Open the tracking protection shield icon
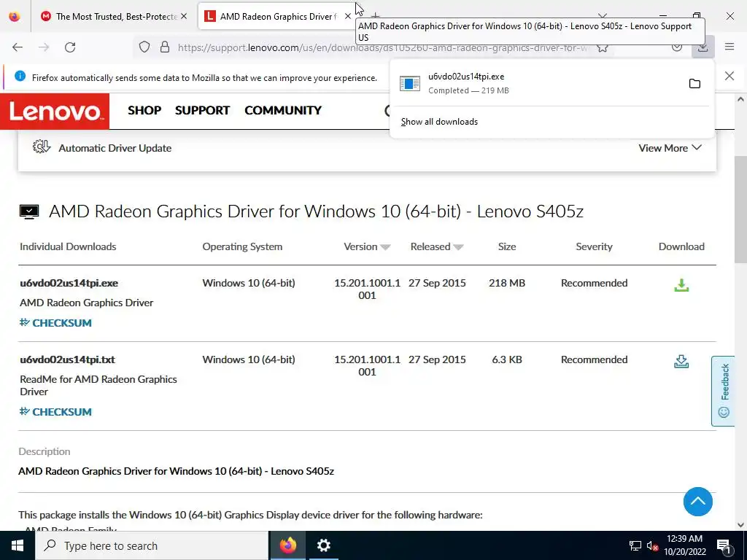 144,47
